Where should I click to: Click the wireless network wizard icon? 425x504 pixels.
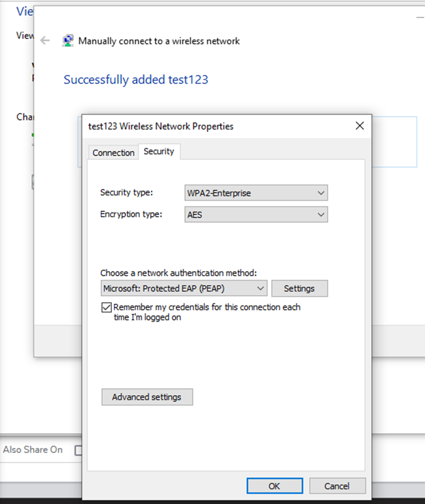[68, 40]
